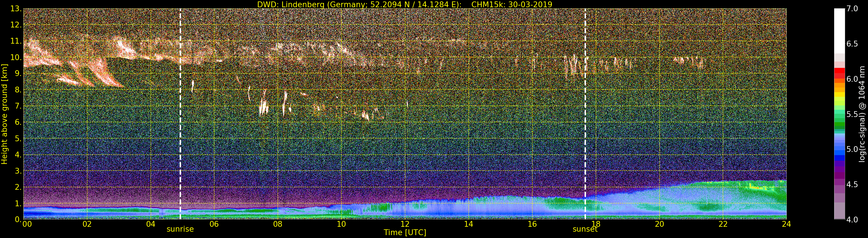Click the '11.' tick on the height axis
This screenshot has height=238, width=868.
pyautogui.click(x=16, y=41)
